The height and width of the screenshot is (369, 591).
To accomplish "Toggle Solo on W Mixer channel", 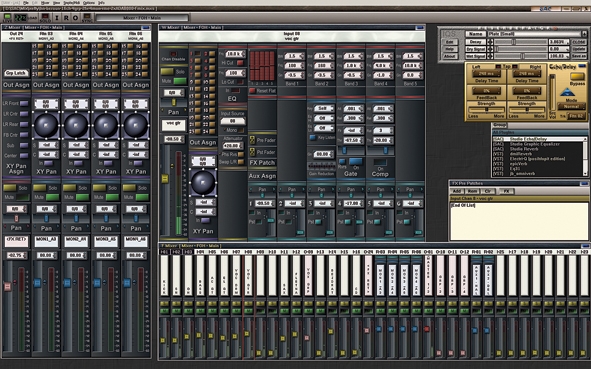I will point(167,71).
